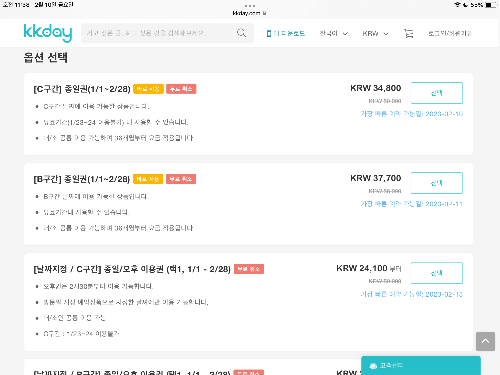Expand the 한국어 language dropdown

334,33
